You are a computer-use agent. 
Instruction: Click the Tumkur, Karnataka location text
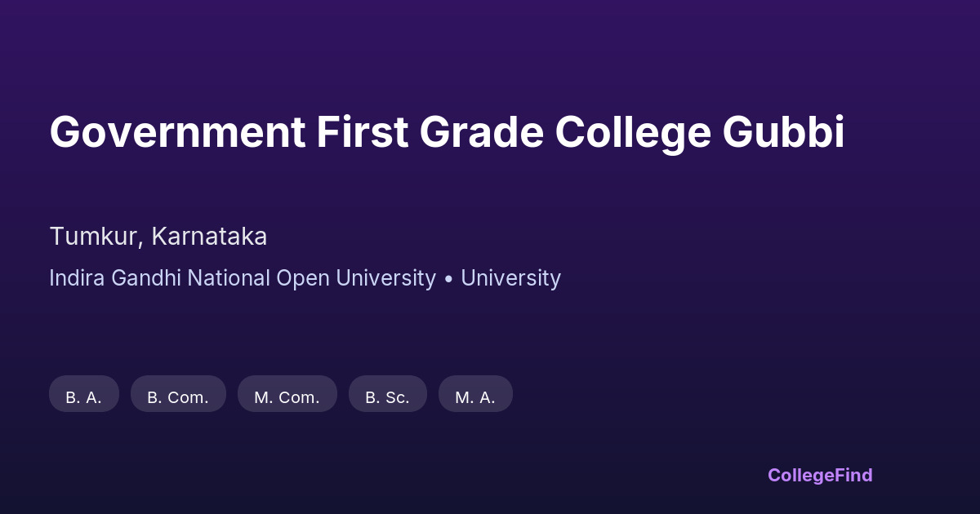click(x=158, y=237)
